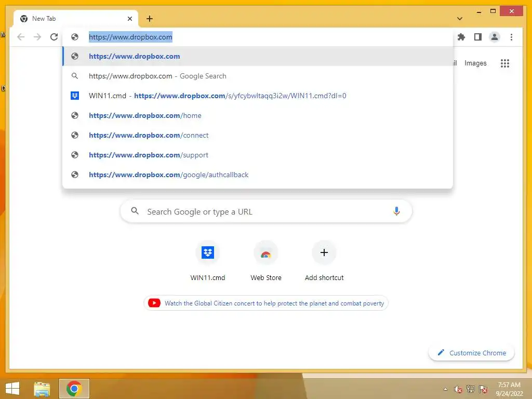The height and width of the screenshot is (399, 532).
Task: Click the Dropbox WIN11.cmd shortcut tile
Action: point(208,261)
